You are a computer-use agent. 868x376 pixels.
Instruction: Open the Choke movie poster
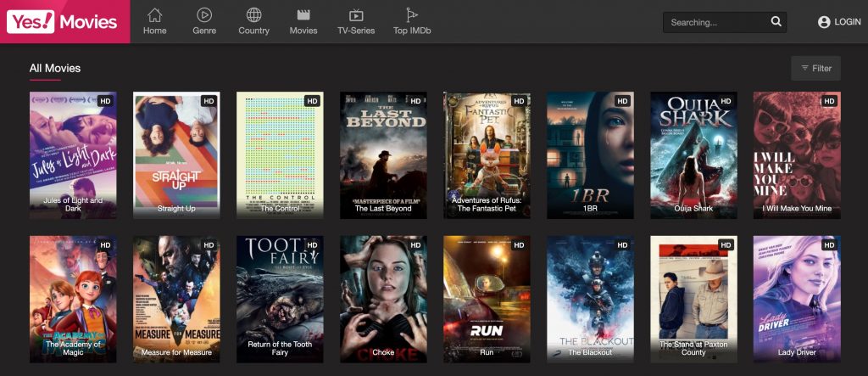pyautogui.click(x=384, y=300)
